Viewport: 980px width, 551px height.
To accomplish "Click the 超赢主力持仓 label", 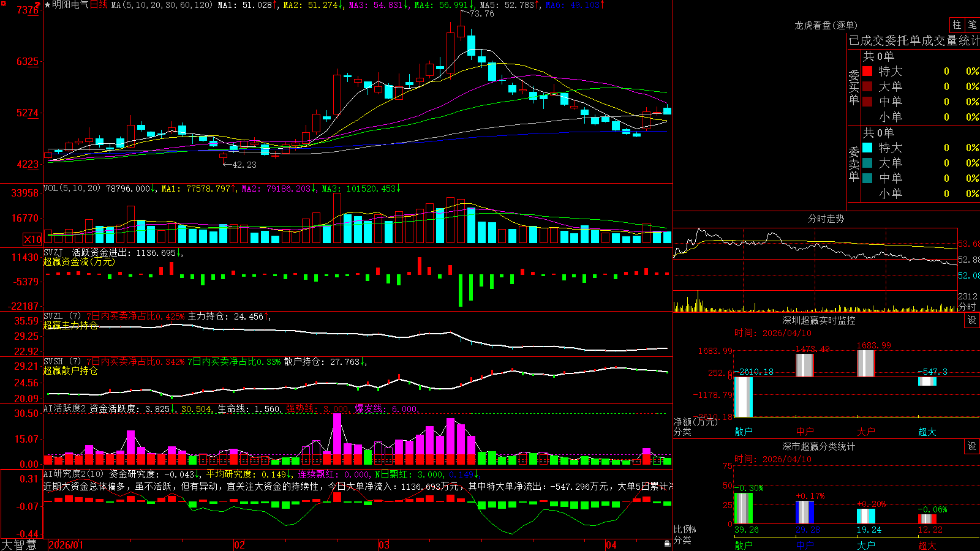I will [70, 325].
